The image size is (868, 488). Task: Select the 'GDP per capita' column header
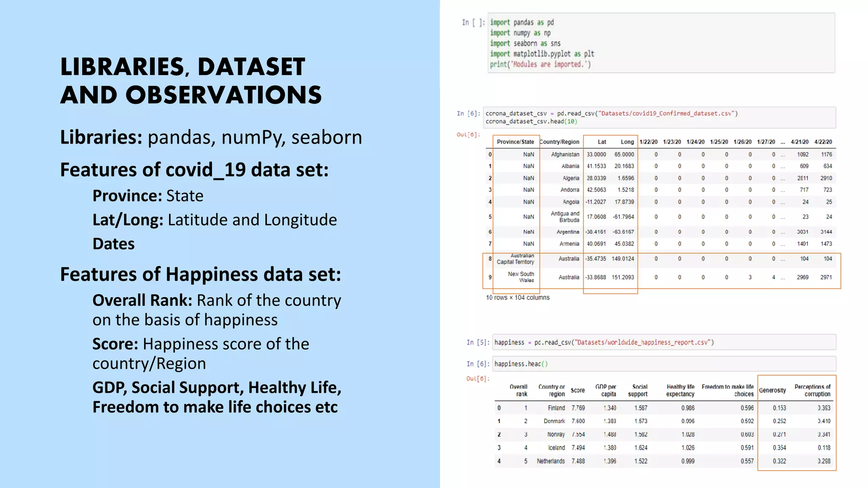[x=606, y=390]
